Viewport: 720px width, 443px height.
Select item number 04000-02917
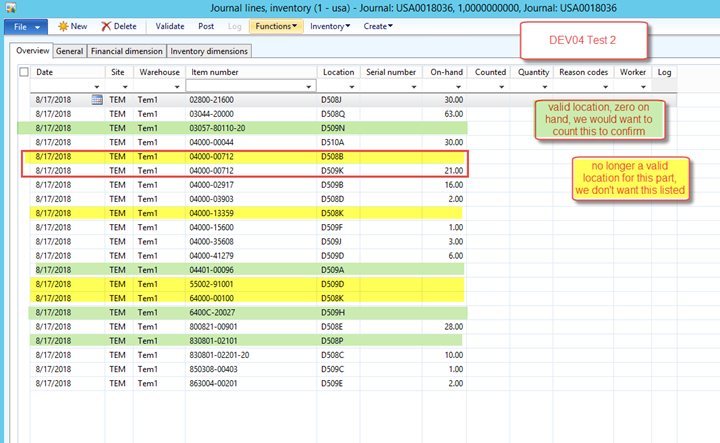[x=211, y=185]
